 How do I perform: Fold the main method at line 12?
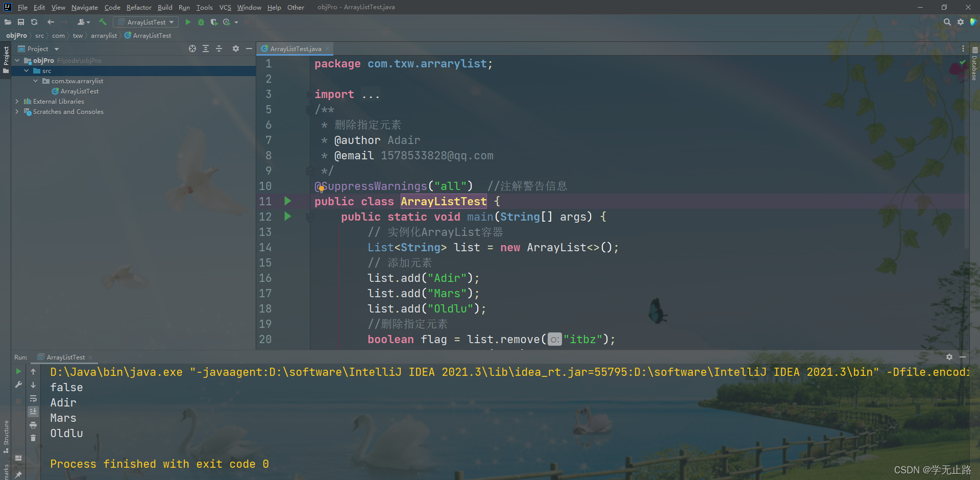coord(309,217)
